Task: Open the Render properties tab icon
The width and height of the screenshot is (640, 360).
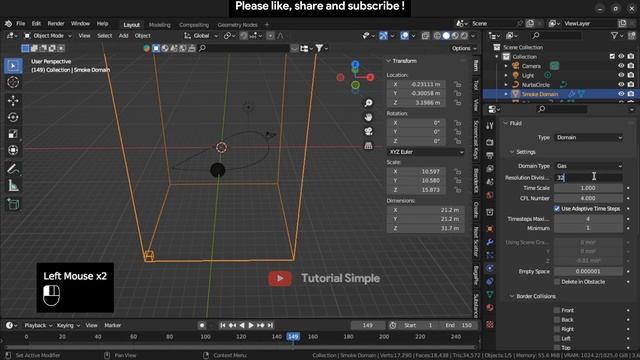Action: (490, 142)
